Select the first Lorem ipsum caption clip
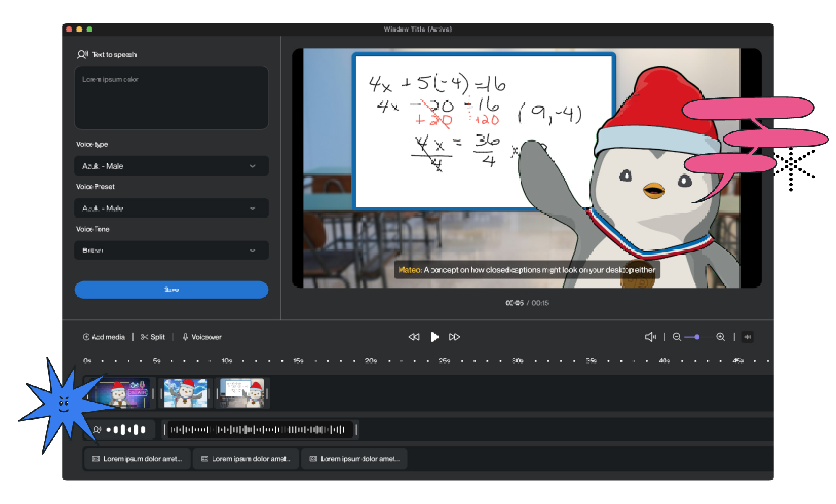 (137, 459)
